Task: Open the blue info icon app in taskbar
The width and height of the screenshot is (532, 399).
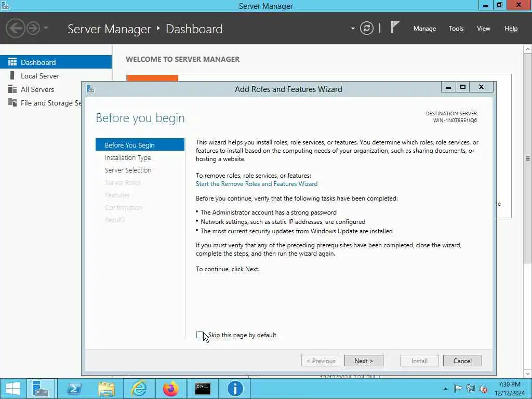Action: (235, 389)
